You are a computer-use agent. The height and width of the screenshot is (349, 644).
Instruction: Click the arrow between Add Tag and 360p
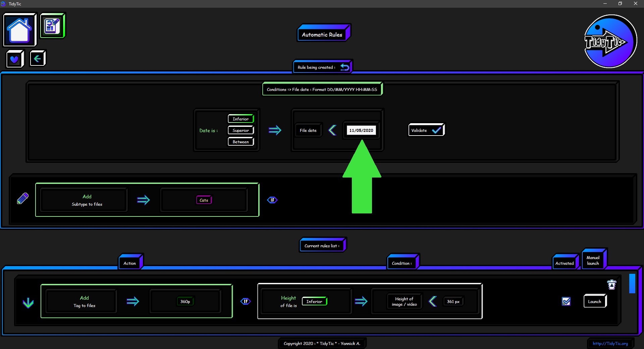[133, 301]
